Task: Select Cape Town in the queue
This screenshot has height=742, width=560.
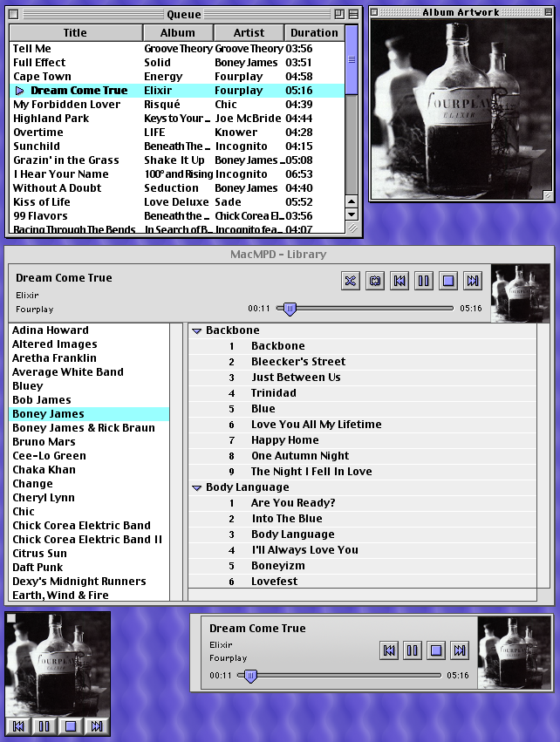Action: point(177,77)
